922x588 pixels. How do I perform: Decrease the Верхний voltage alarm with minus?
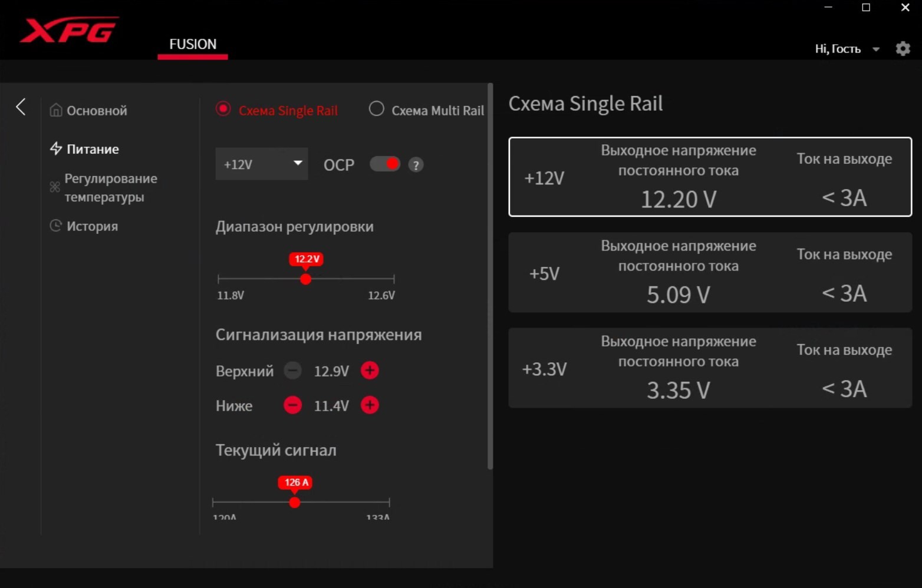pyautogui.click(x=292, y=371)
